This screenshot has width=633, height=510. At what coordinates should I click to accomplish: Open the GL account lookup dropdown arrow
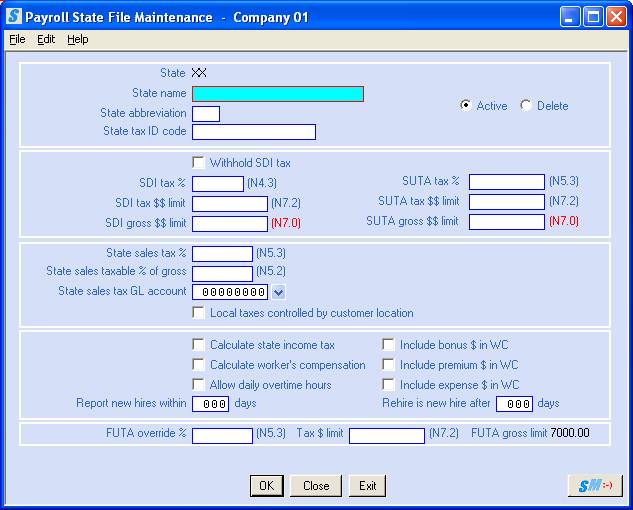pyautogui.click(x=279, y=292)
